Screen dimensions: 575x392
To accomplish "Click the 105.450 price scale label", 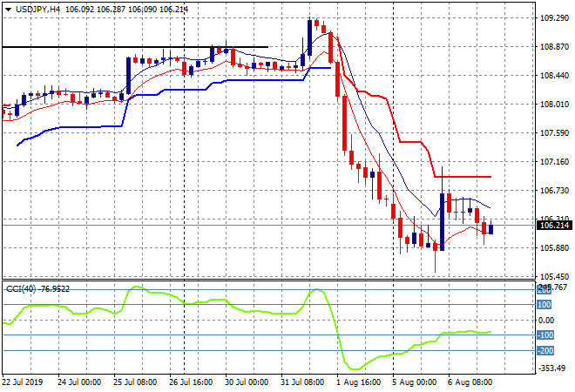I will coord(554,276).
